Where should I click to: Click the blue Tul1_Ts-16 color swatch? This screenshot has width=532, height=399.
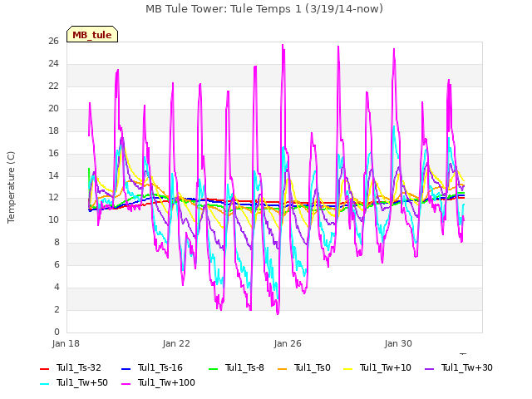[x=126, y=369]
